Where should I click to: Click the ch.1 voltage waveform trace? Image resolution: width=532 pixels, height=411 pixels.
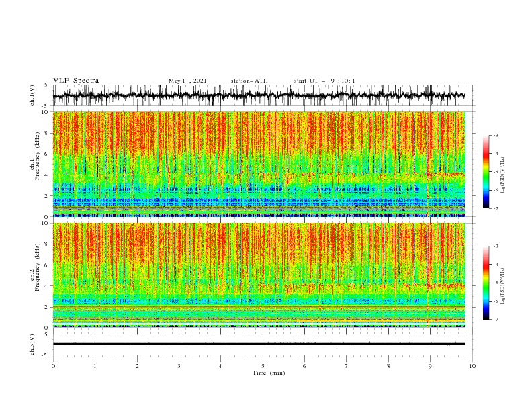pos(259,95)
